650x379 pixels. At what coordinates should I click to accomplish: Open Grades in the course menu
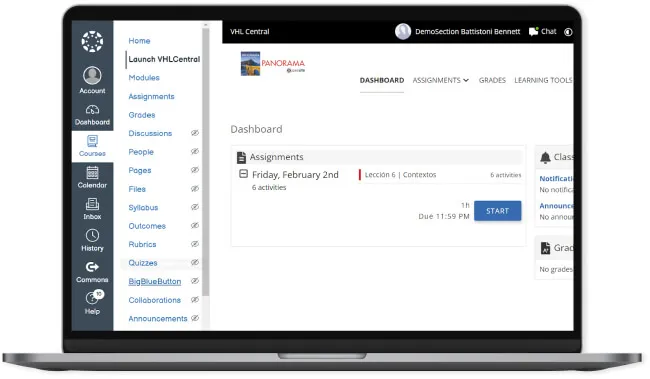click(142, 115)
